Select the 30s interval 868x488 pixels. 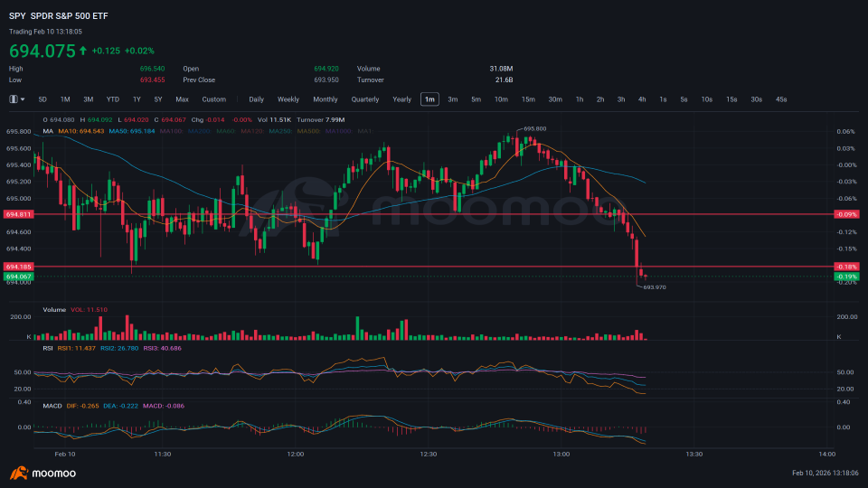tap(757, 99)
